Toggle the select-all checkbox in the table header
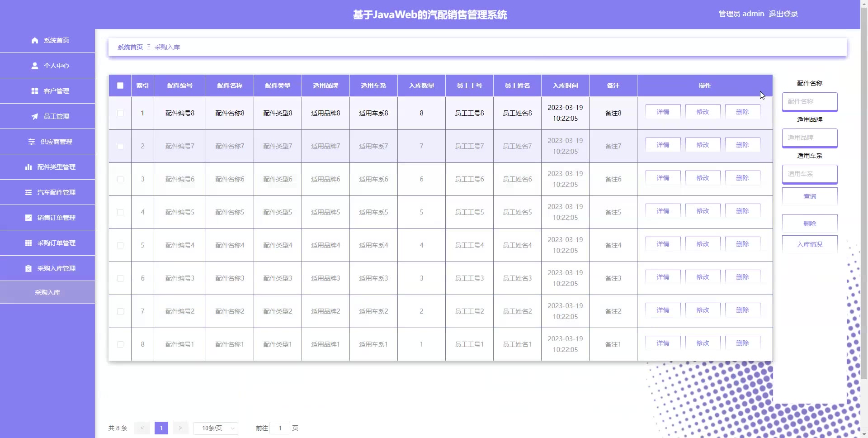Image resolution: width=868 pixels, height=438 pixels. [120, 86]
